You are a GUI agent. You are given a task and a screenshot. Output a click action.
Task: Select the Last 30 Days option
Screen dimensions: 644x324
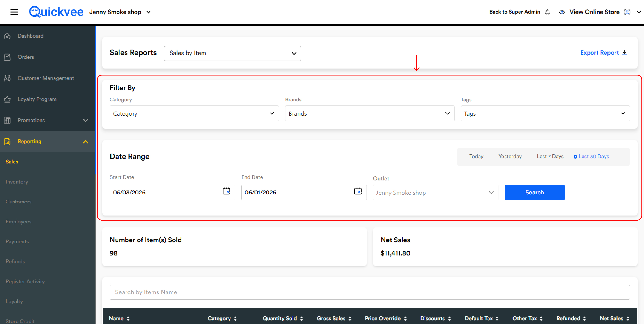pos(591,156)
